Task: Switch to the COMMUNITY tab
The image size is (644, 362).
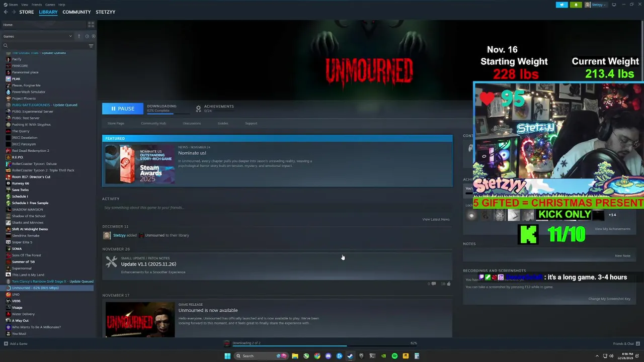Action: [76, 12]
